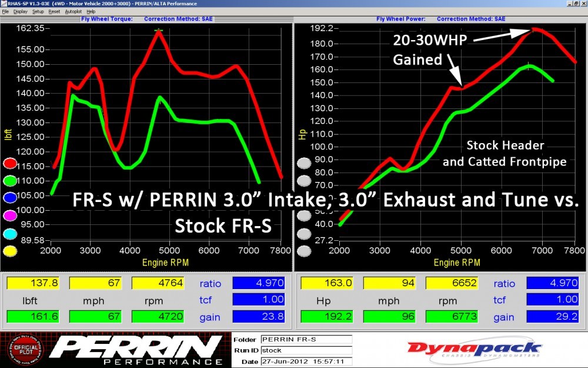Click the yellow 163.0 Hp value
The width and height of the screenshot is (588, 368).
pyautogui.click(x=327, y=283)
